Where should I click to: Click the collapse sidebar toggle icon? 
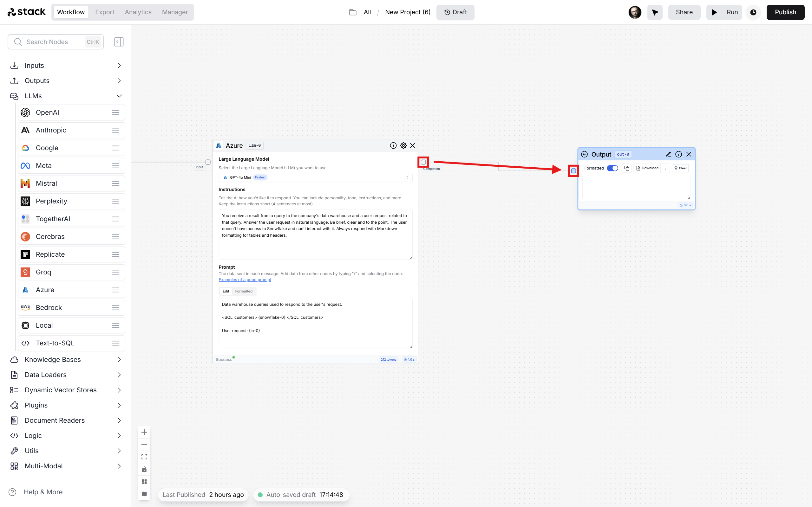click(119, 42)
